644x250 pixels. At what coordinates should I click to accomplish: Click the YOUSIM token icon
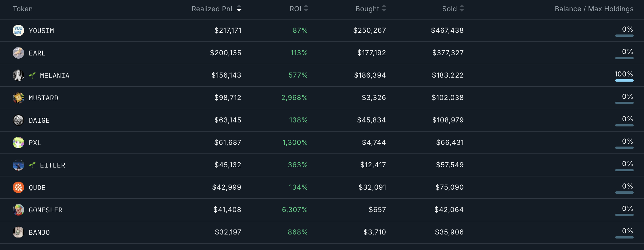(18, 30)
